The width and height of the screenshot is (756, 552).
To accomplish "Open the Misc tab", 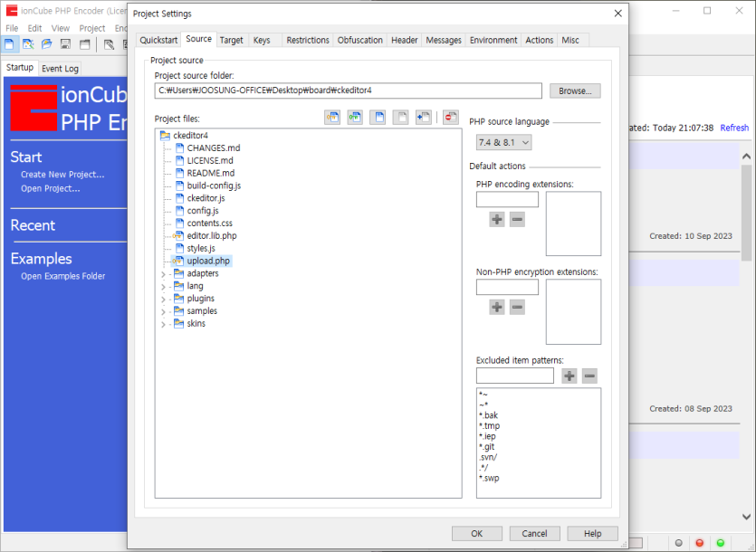I will pyautogui.click(x=570, y=40).
